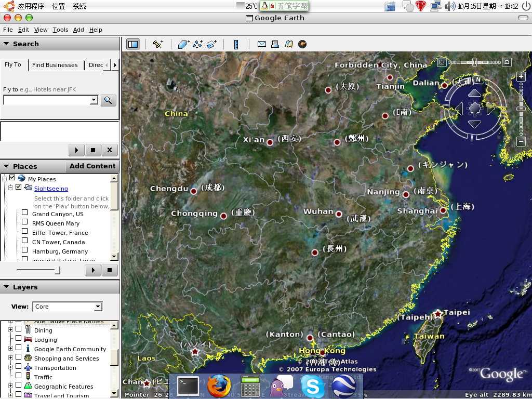Add a placemark with the pushpin tool
Screen dimensions: 532x399
click(158, 44)
